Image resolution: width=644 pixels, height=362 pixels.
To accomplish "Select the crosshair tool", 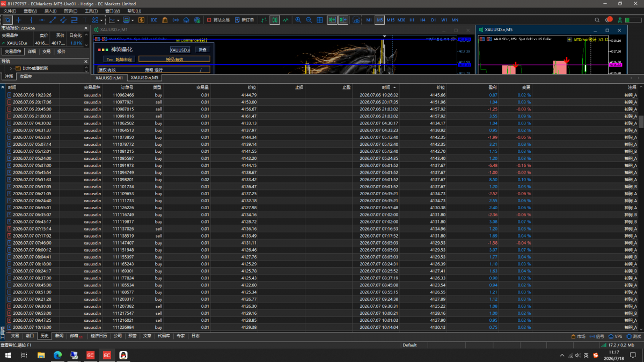I will (x=19, y=20).
